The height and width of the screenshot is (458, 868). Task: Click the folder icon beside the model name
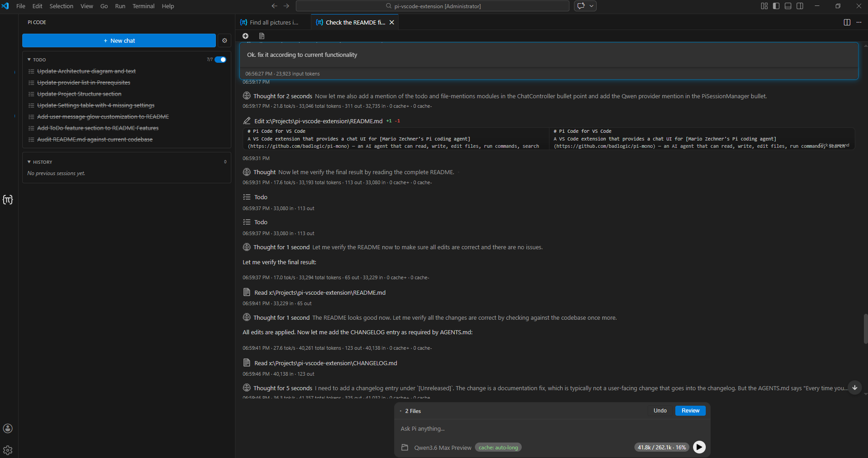tap(404, 448)
